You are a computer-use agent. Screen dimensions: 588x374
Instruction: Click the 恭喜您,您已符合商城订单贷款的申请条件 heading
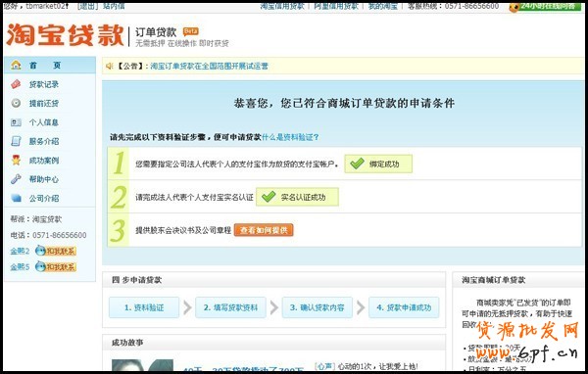(344, 103)
